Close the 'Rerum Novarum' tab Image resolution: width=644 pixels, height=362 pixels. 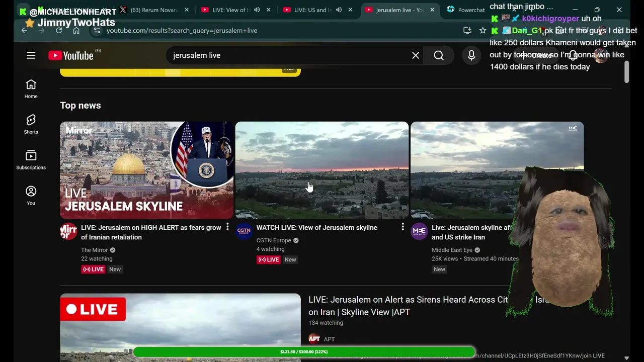[x=187, y=10]
